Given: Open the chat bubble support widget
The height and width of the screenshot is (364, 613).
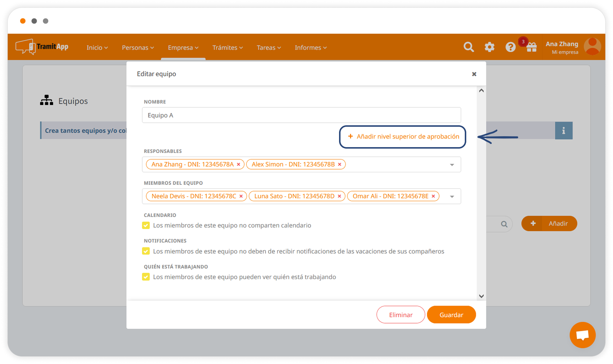Looking at the screenshot, I should (582, 335).
